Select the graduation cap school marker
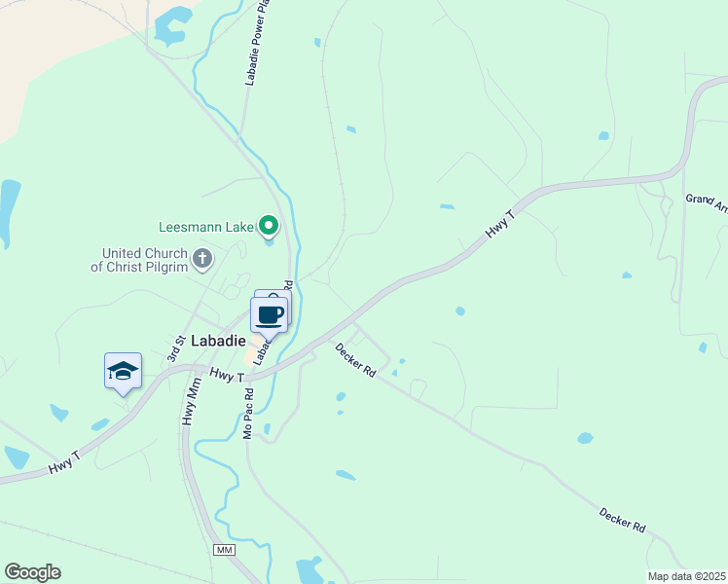 pos(123,371)
